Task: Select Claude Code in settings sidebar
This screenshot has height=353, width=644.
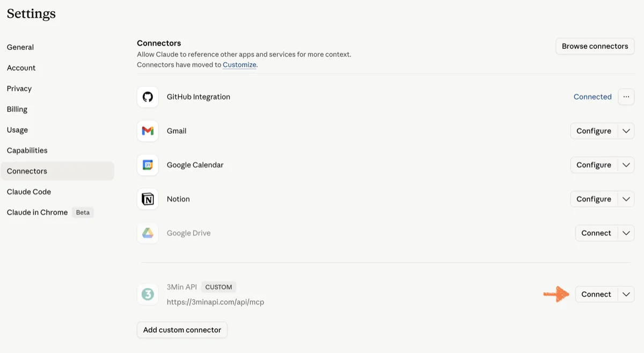Action: point(29,192)
